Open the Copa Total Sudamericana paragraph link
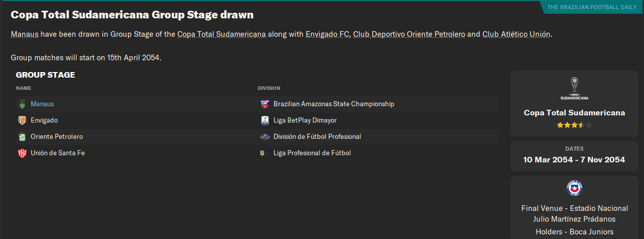This screenshot has height=239, width=644. 221,35
